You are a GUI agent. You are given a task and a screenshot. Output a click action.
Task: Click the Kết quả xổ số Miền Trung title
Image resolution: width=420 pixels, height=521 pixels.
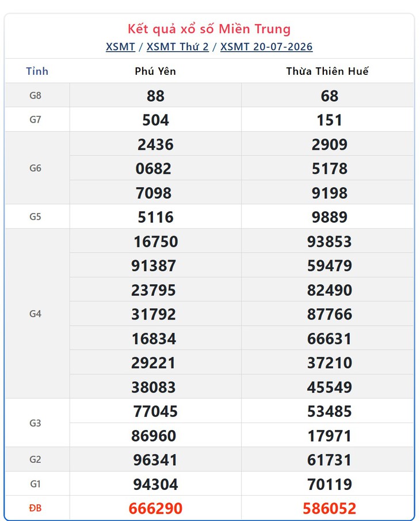click(209, 29)
